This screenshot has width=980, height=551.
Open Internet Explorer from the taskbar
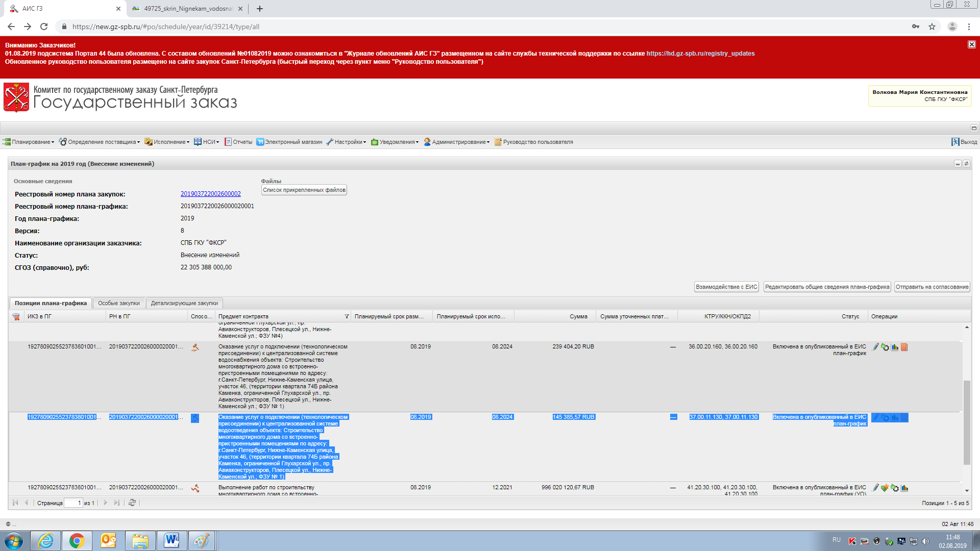click(46, 540)
